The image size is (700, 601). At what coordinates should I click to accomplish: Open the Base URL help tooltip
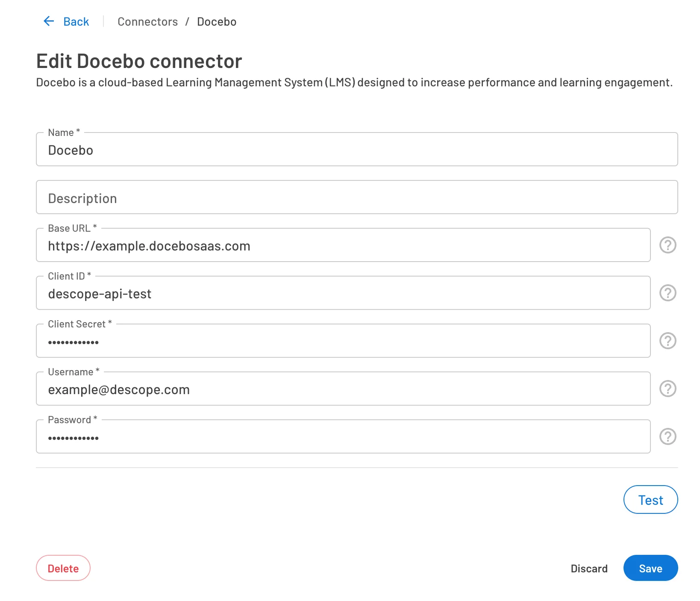(668, 245)
